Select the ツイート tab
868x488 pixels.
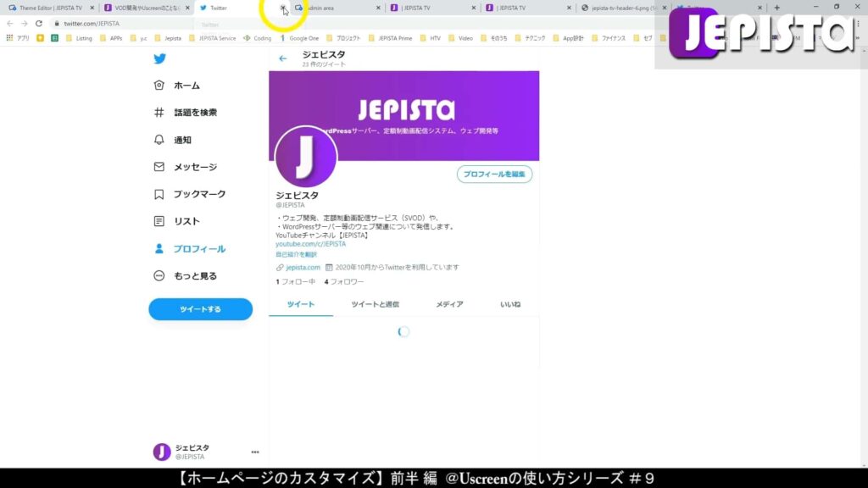pos(301,304)
